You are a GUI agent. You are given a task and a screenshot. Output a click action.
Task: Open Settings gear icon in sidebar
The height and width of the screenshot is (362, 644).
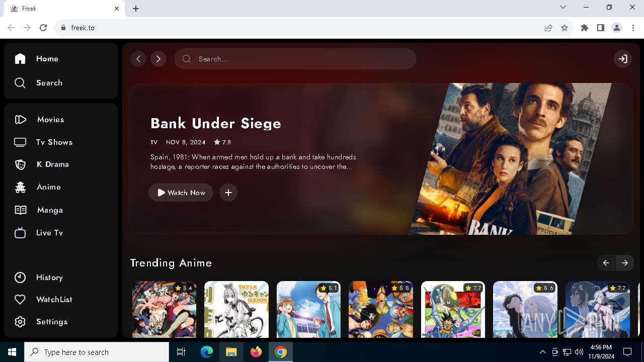(20, 322)
